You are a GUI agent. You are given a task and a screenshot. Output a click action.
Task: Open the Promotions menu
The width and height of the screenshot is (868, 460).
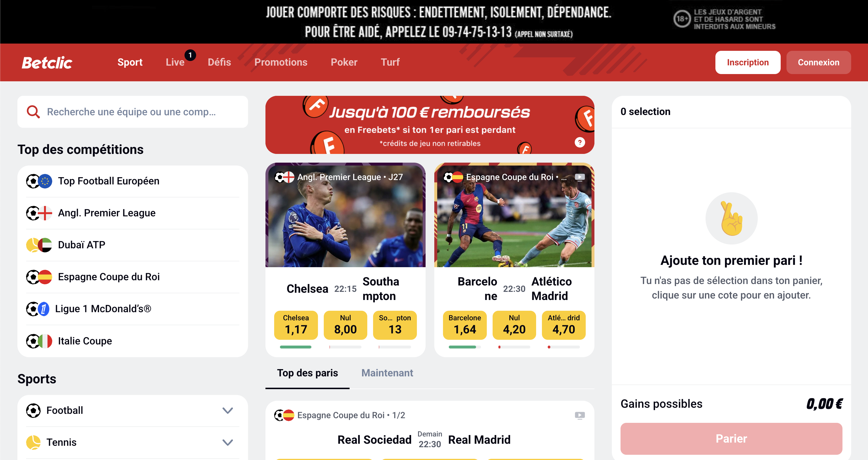281,62
